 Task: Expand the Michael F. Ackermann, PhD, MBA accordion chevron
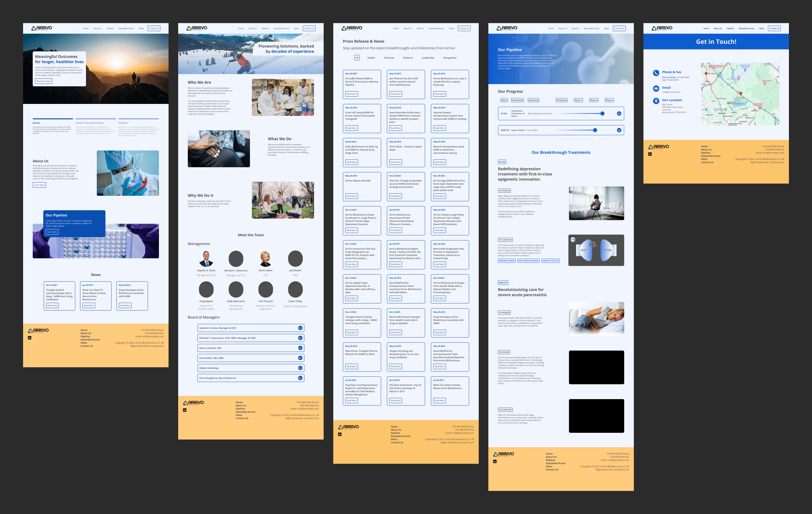click(300, 338)
